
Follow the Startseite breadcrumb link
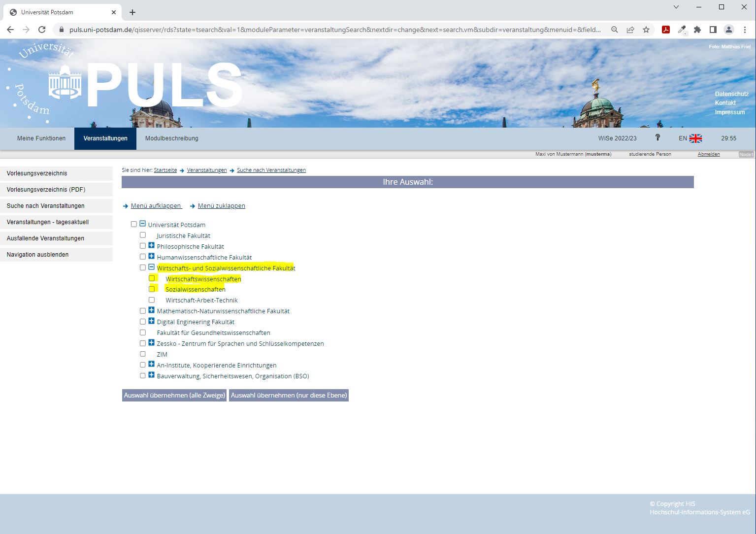[165, 170]
